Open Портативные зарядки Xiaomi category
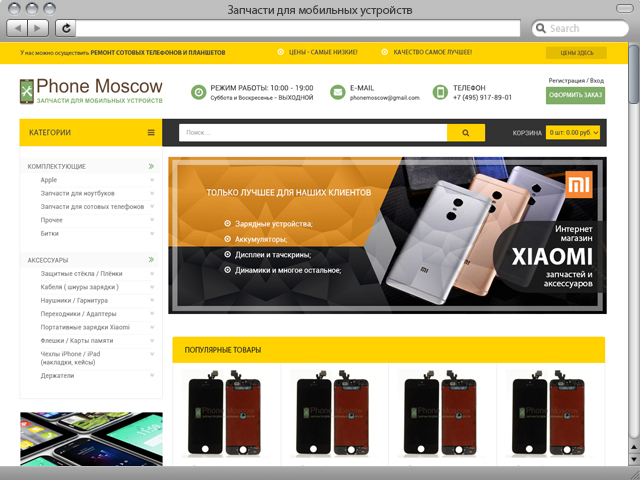Screen dimensions: 640x480 (85, 327)
